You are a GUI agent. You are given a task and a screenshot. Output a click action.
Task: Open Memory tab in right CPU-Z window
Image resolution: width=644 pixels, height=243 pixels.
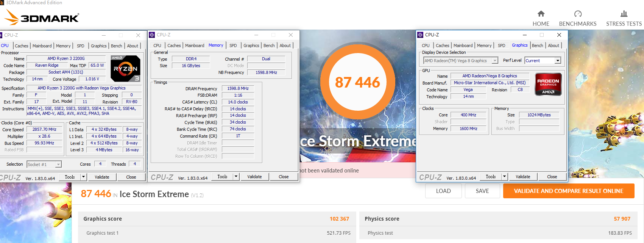pyautogui.click(x=484, y=45)
